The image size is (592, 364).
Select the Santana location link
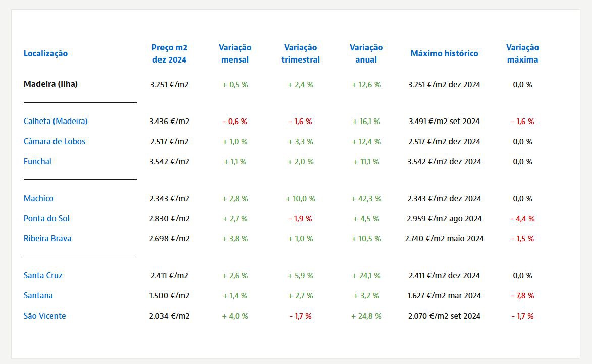click(38, 296)
